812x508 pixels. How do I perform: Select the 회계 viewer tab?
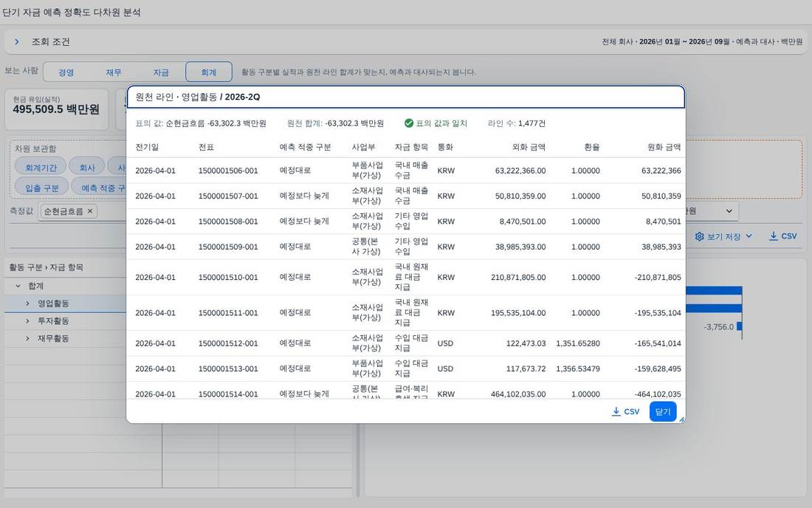click(x=209, y=72)
